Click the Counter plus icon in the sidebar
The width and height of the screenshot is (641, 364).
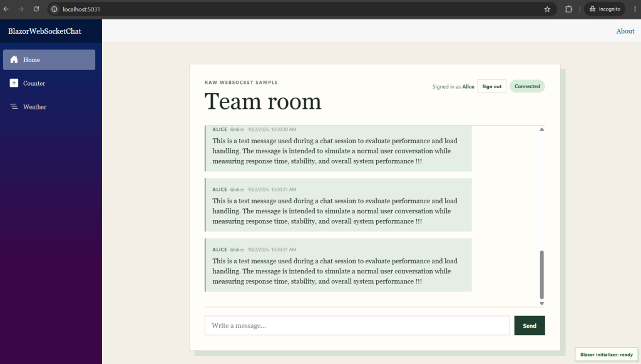14,83
